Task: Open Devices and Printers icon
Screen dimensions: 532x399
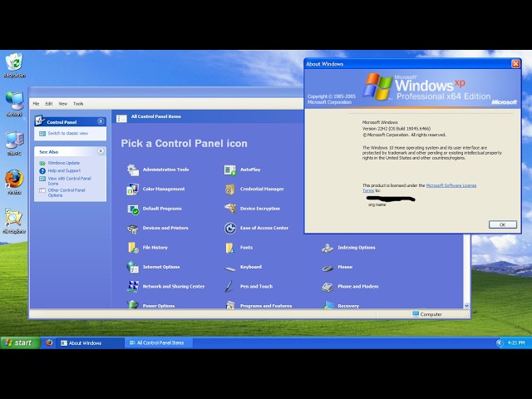Action: coord(133,229)
